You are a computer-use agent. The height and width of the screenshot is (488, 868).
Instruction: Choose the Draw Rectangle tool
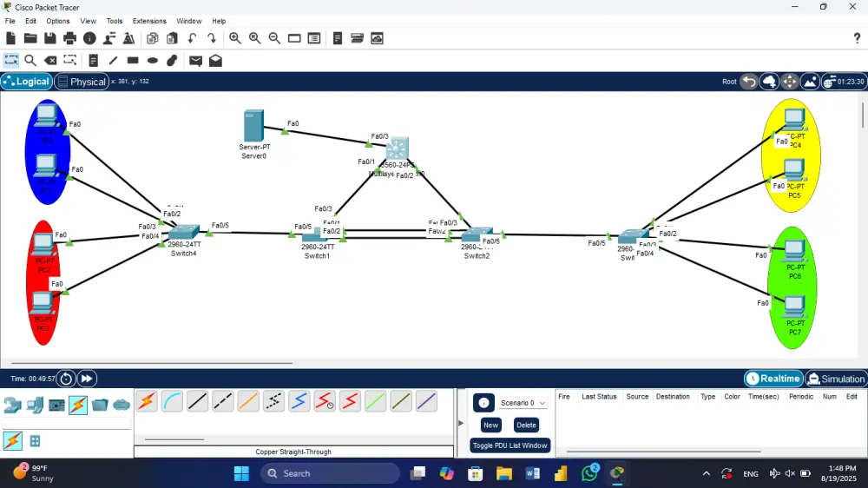pos(133,61)
